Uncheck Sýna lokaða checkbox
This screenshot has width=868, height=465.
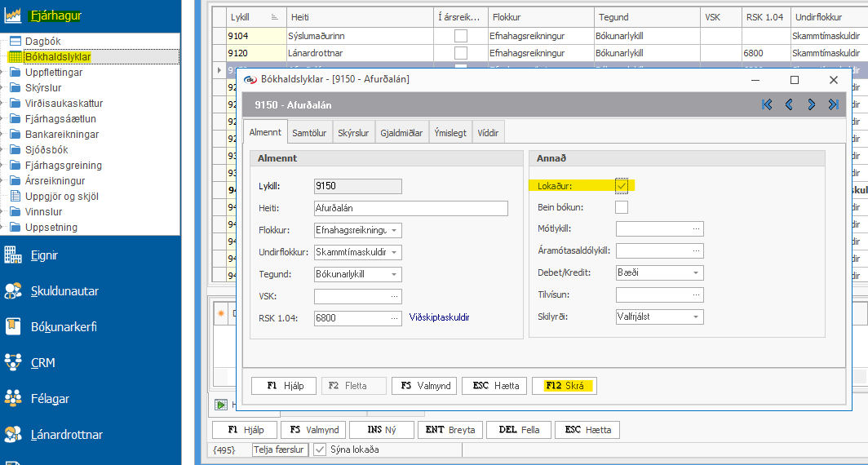[x=321, y=449]
